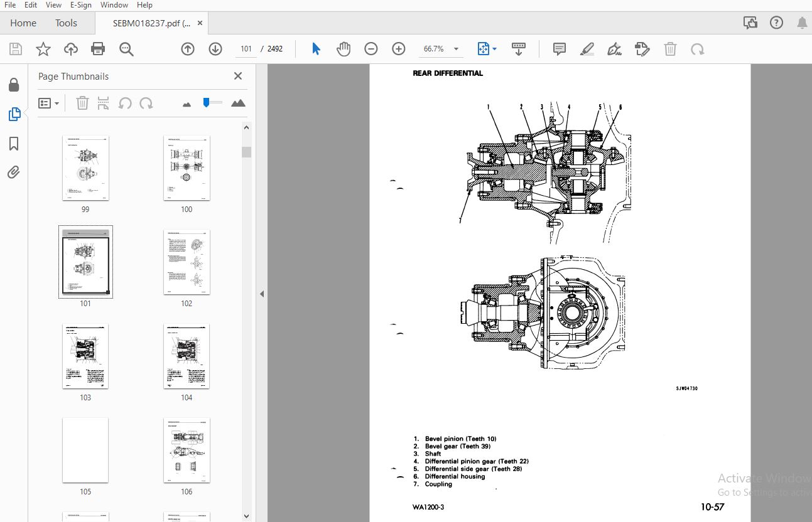Image resolution: width=812 pixels, height=522 pixels.
Task: Bookmark this file with the star icon
Action: (43, 49)
